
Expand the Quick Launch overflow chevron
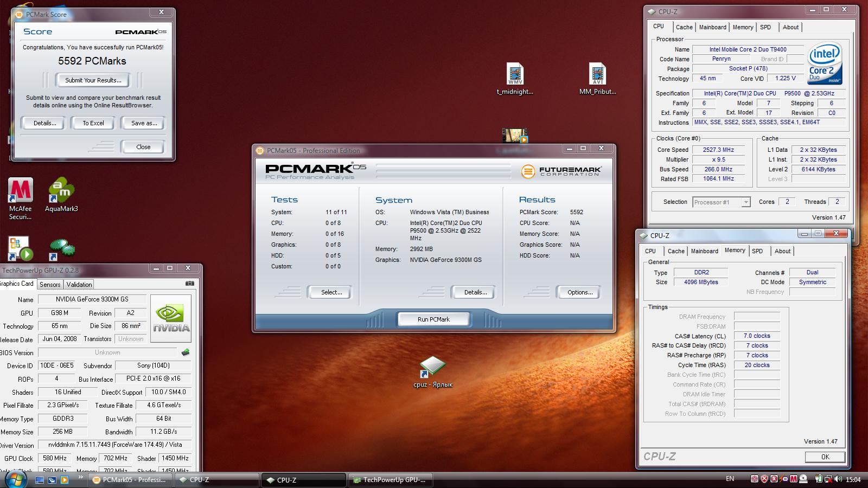click(81, 477)
